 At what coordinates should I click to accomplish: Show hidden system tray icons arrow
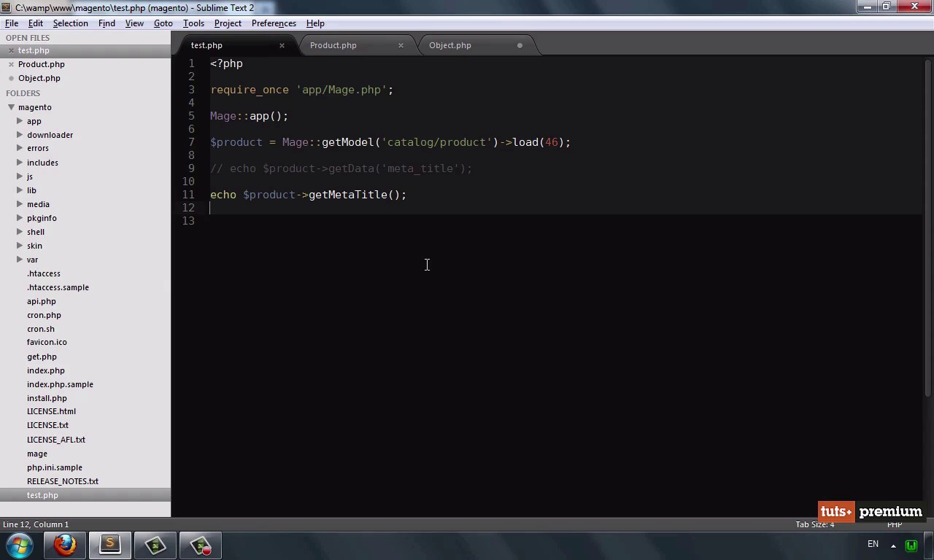[x=893, y=545]
